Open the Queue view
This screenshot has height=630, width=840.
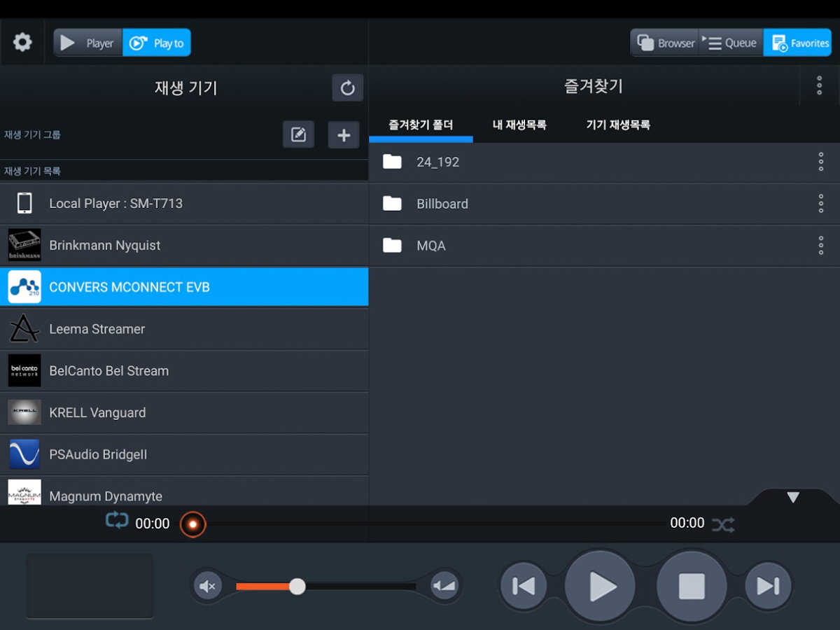730,43
